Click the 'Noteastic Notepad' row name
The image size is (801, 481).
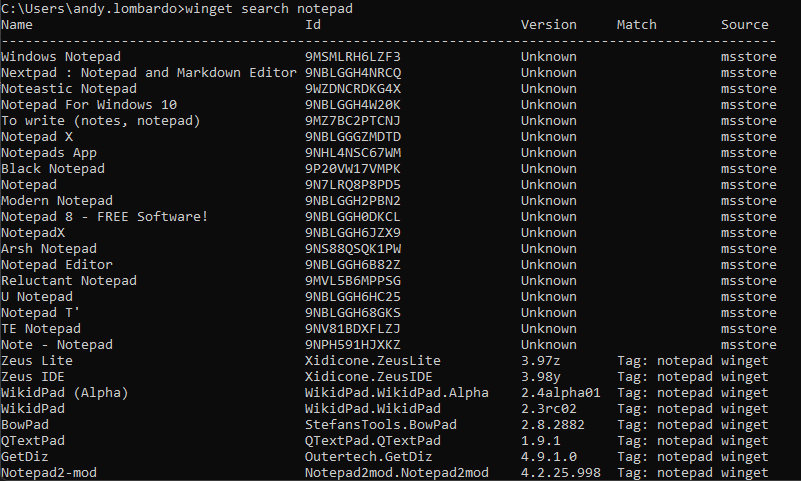pos(69,89)
